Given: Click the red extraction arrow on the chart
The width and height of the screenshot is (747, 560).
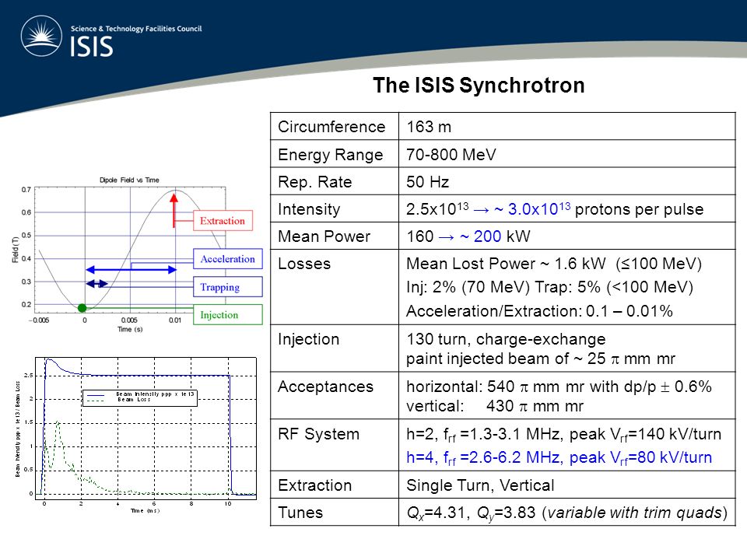Looking at the screenshot, I should tap(174, 210).
